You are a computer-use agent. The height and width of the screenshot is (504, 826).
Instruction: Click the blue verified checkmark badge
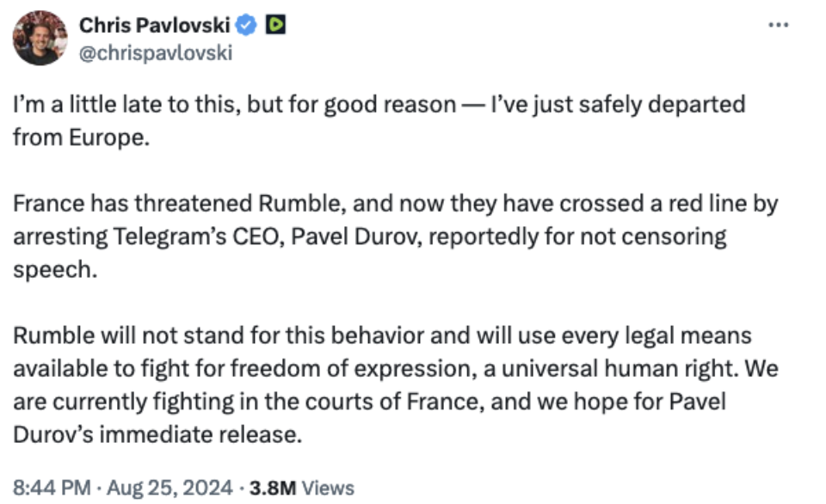pyautogui.click(x=245, y=25)
